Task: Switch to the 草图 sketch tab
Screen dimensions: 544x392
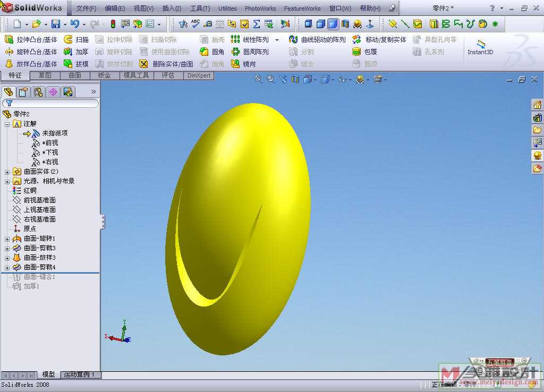Action: [x=45, y=75]
